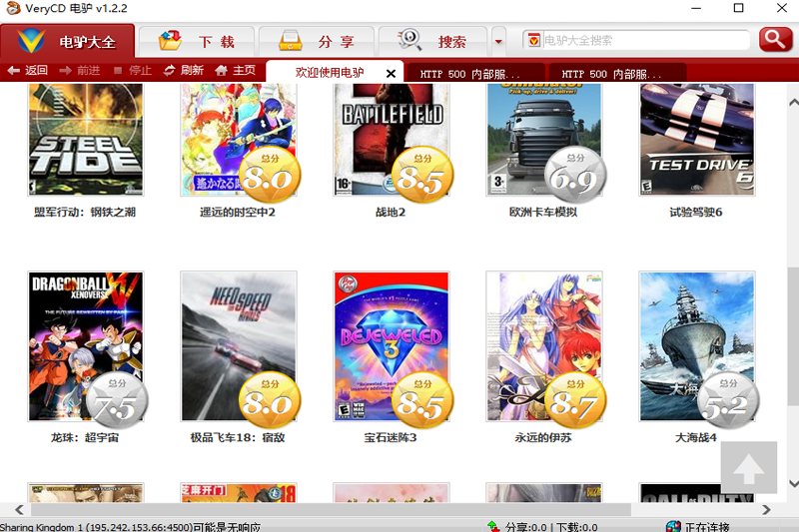Click 分享:0.0 | 下载:0.0 transfer speed indicator
Viewport: 799px width, 532px height.
(551, 527)
